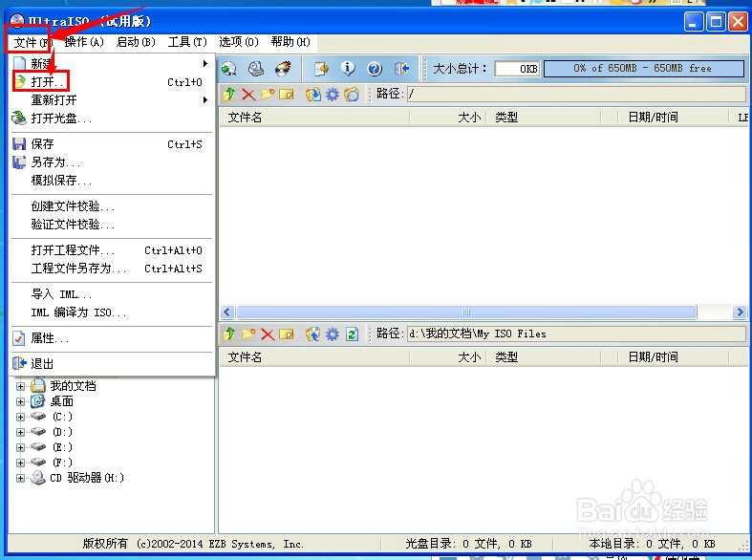Click the rename icon in local pane toolbar
Screen dimensions: 752x560
click(x=287, y=334)
